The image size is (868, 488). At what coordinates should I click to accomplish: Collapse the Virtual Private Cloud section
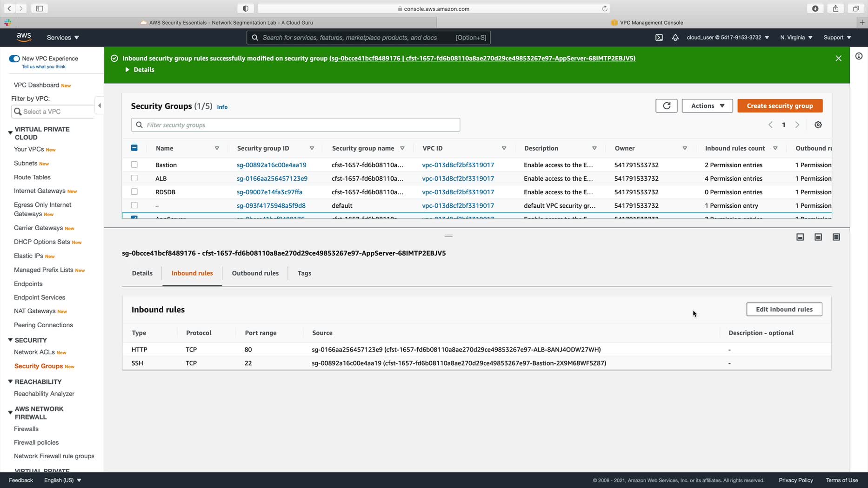[x=10, y=133]
